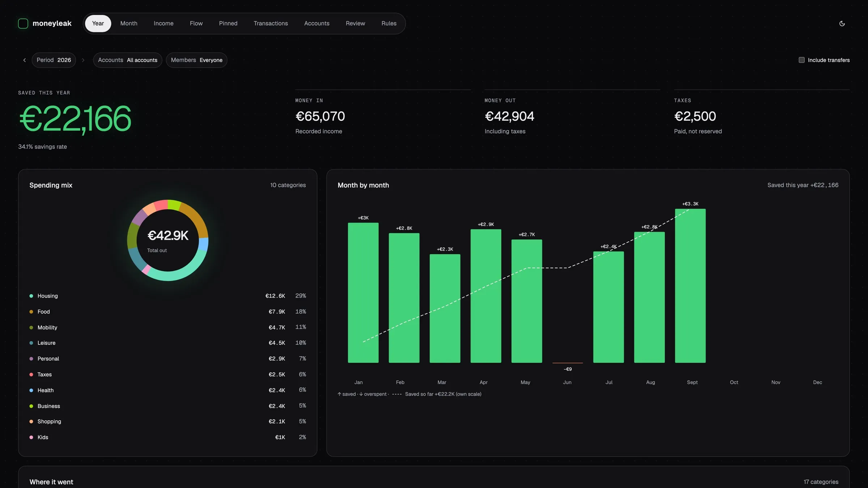Click the February +€2.8K bar
The width and height of the screenshot is (868, 488).
coord(404,298)
